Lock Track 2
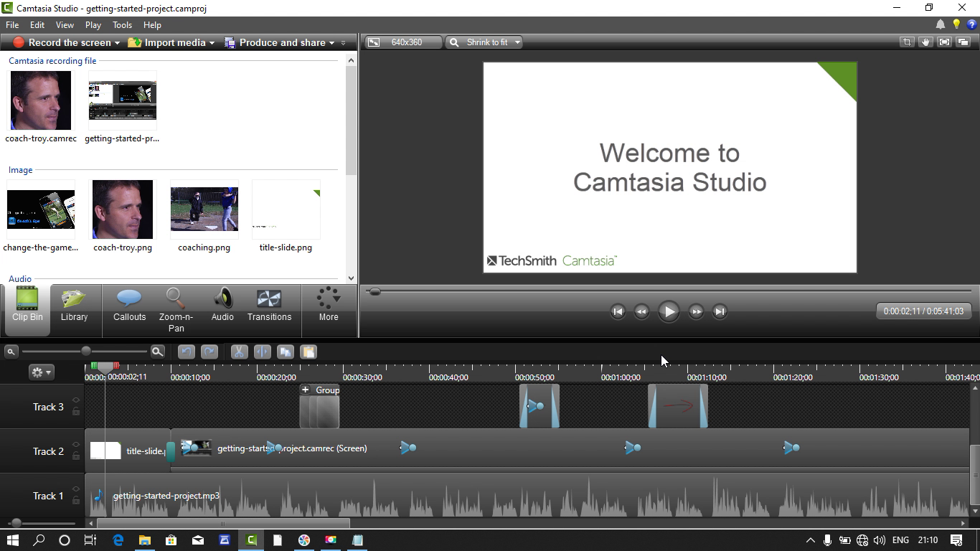The height and width of the screenshot is (551, 980). click(76, 456)
